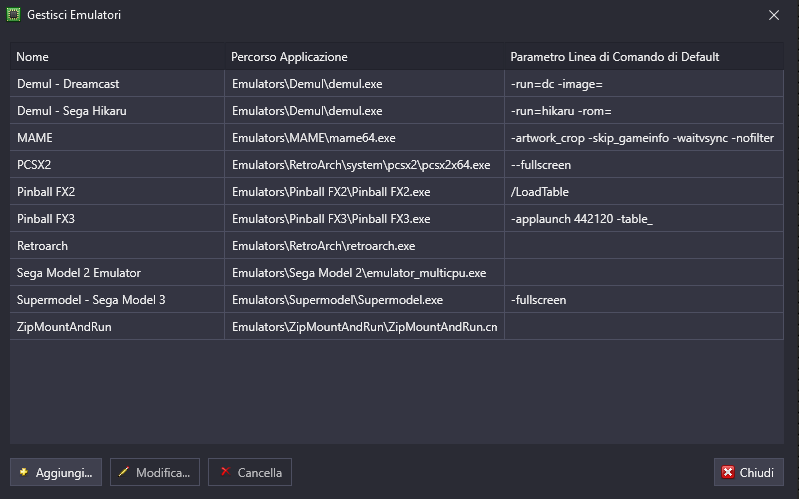799x499 pixels.
Task: Click the red Chiudi button icon
Action: (x=728, y=472)
